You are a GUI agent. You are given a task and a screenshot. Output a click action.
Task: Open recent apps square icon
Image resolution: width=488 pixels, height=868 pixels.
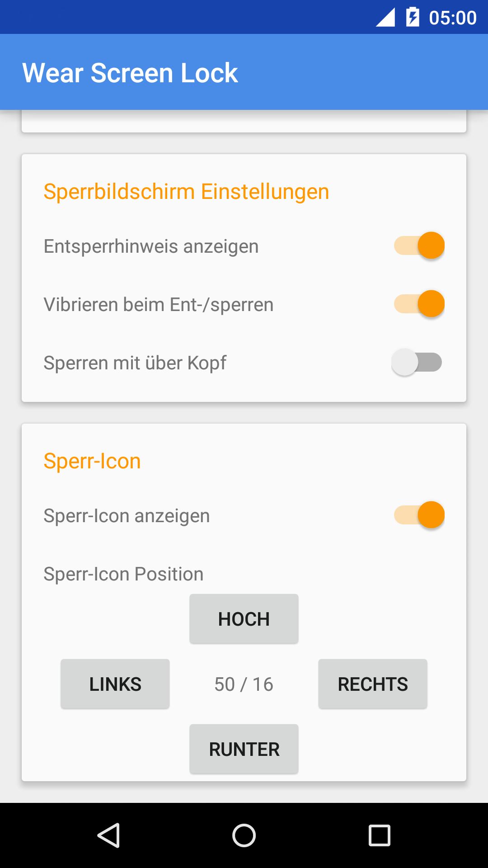[x=380, y=835]
